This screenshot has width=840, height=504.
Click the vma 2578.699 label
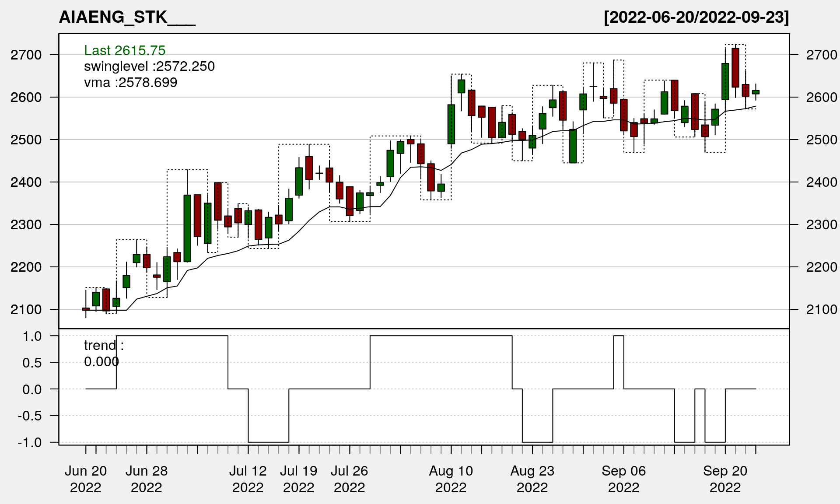(x=130, y=83)
